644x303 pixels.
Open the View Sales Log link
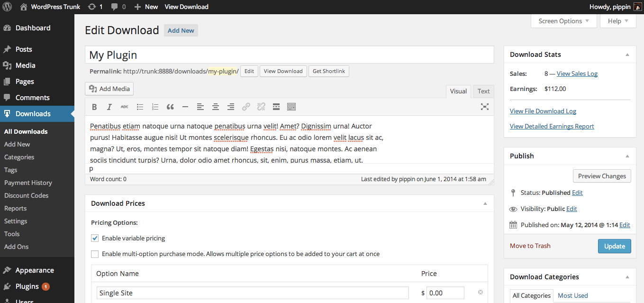click(577, 73)
